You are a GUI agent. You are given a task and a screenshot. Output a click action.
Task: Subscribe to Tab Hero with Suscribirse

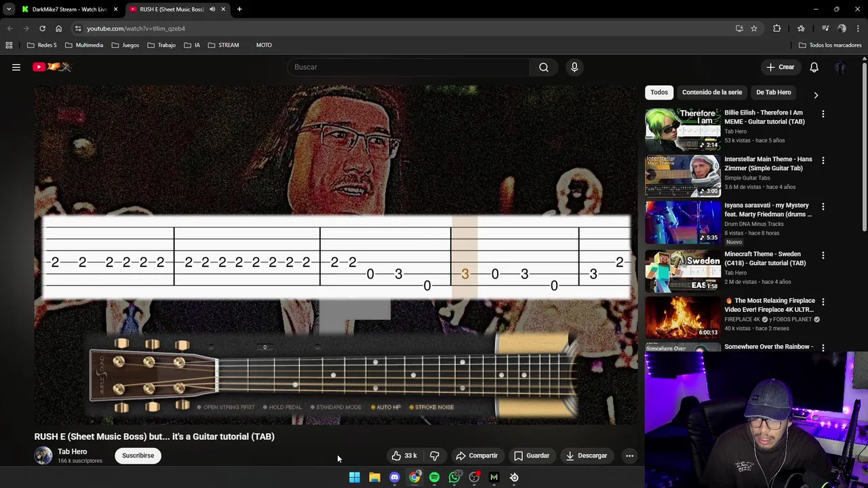[138, 455]
